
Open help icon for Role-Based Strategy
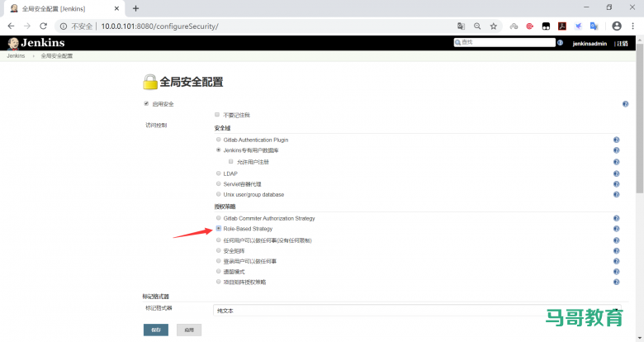[616, 229]
